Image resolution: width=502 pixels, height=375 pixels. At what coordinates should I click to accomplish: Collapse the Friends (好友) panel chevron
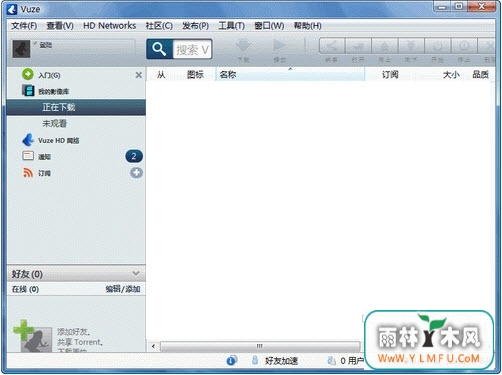[x=136, y=273]
